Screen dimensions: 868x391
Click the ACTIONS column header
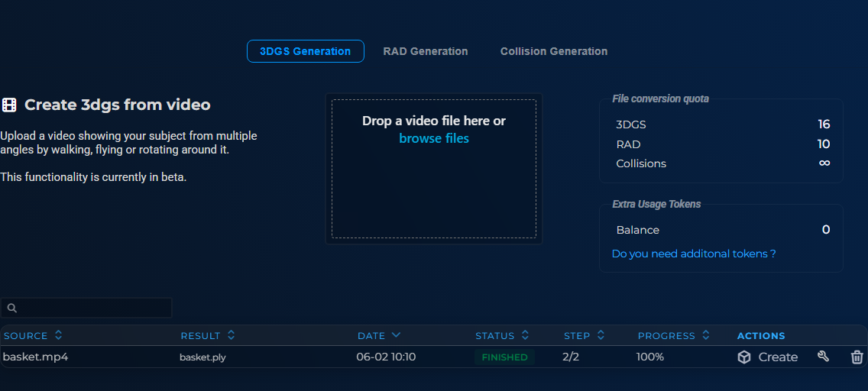(x=761, y=336)
